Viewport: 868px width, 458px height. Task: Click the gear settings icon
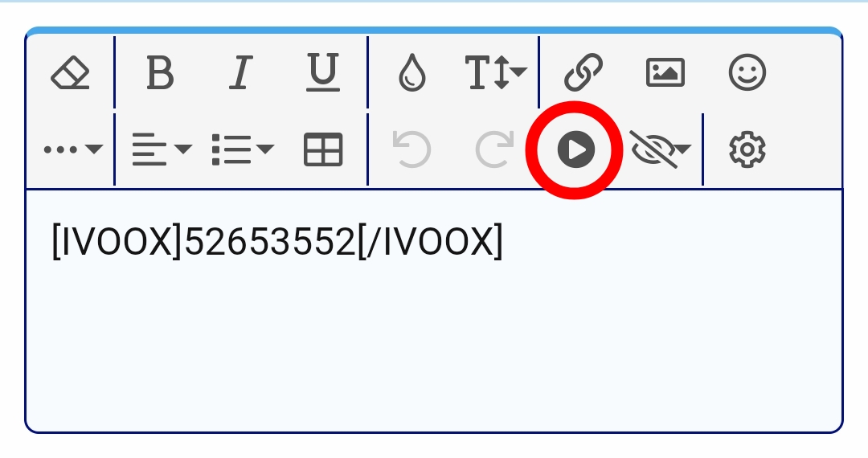[x=747, y=149]
